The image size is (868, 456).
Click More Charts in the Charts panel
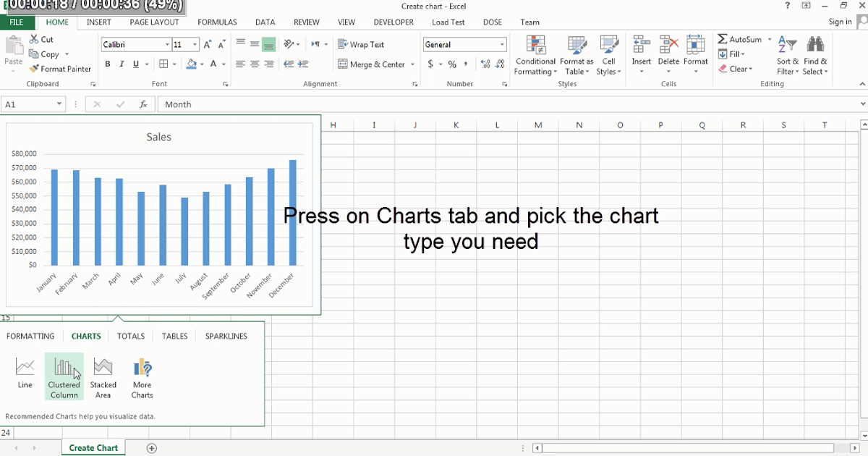[142, 376]
